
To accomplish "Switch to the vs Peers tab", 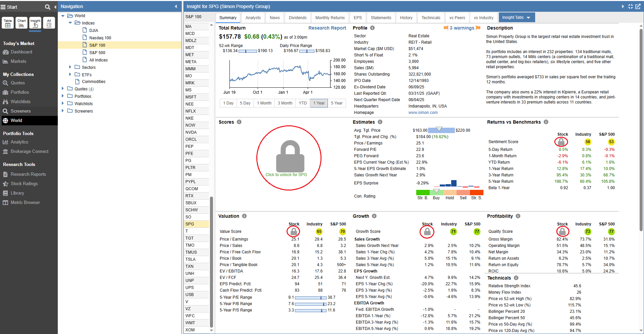I will pos(457,18).
